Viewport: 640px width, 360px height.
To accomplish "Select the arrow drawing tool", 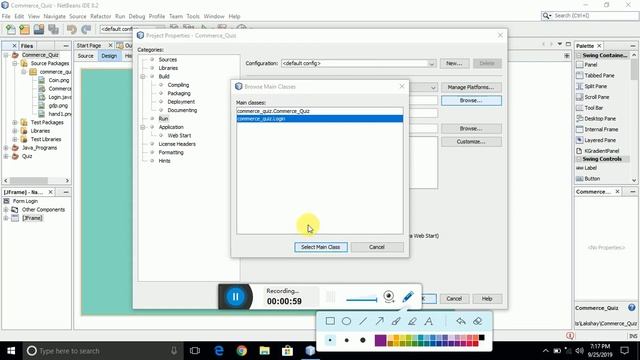I will 380,321.
